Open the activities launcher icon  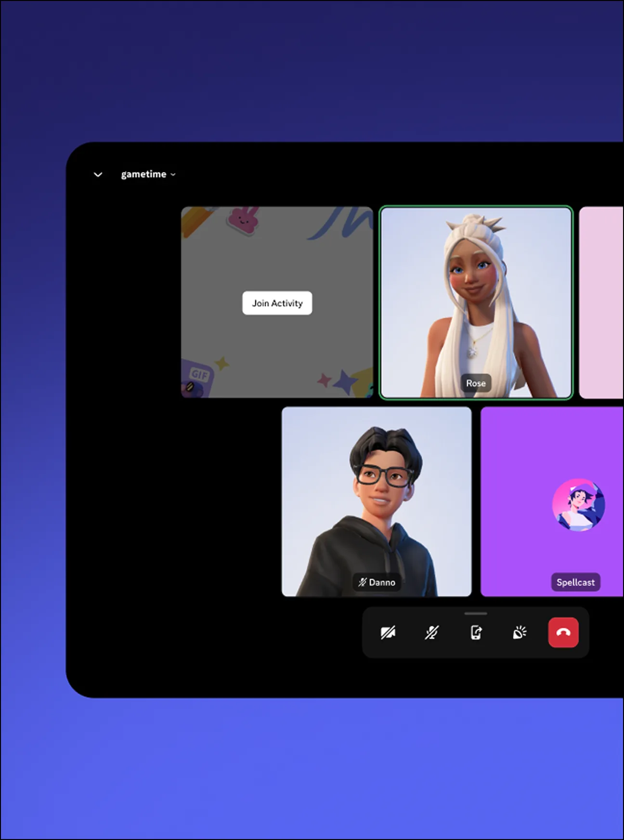coord(520,632)
